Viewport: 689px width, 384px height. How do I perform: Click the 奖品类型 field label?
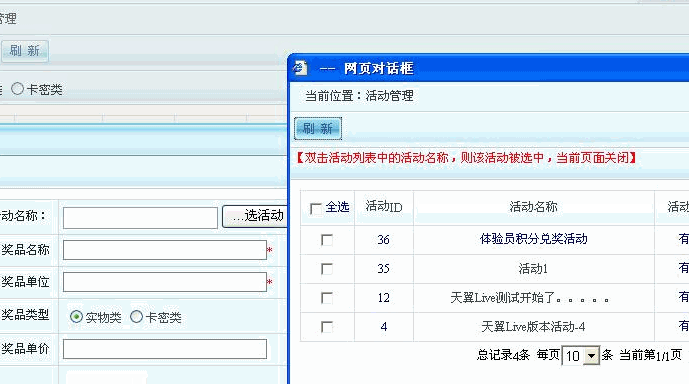[x=25, y=315]
